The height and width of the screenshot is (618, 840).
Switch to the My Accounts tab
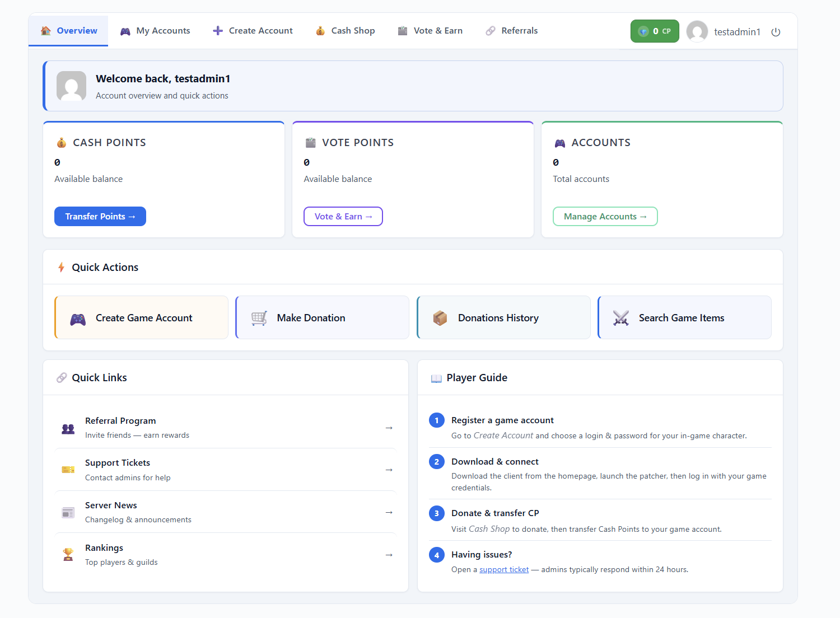(155, 31)
